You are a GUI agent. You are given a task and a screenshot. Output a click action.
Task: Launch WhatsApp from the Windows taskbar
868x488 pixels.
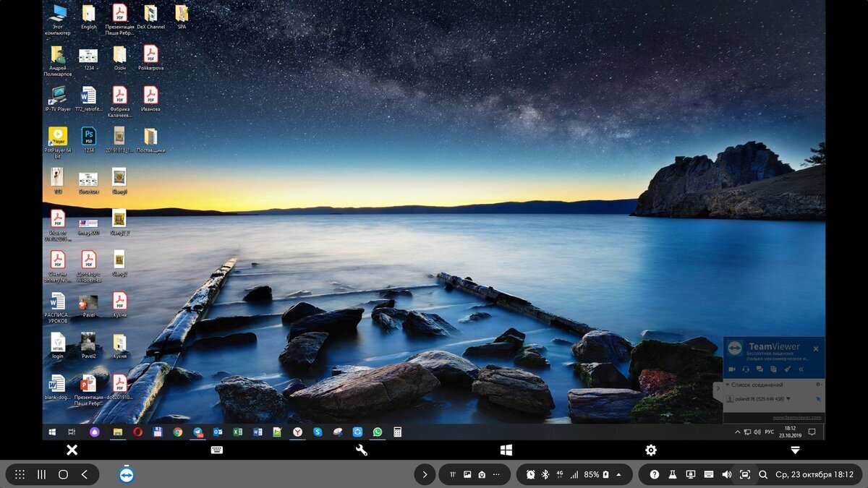pos(377,432)
